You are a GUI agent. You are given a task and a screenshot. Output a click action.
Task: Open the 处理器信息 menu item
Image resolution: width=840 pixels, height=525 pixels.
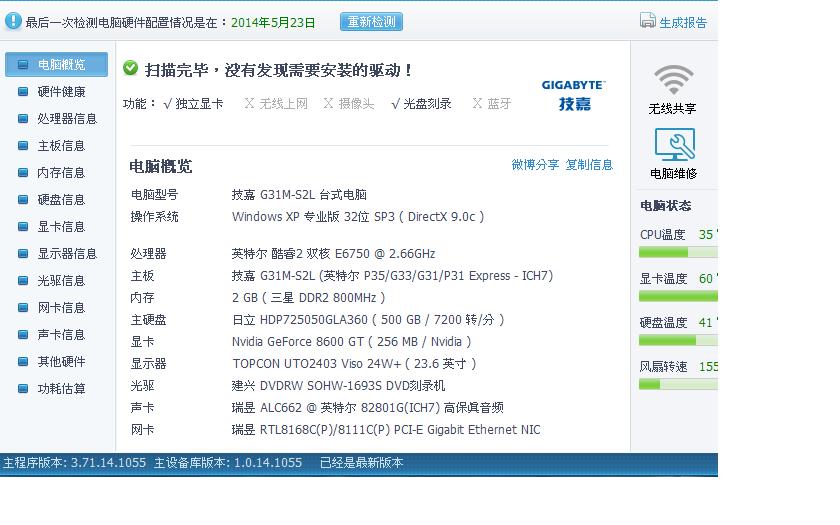[68, 118]
